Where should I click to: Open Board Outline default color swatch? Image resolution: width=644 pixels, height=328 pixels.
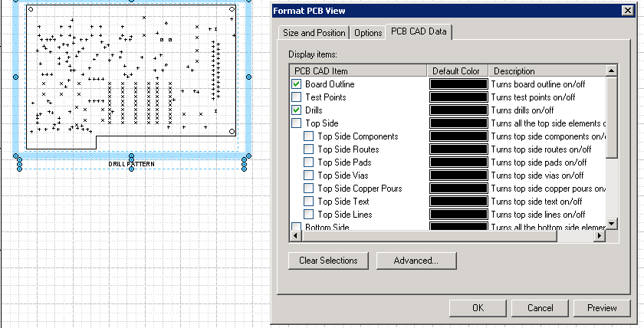pyautogui.click(x=458, y=84)
